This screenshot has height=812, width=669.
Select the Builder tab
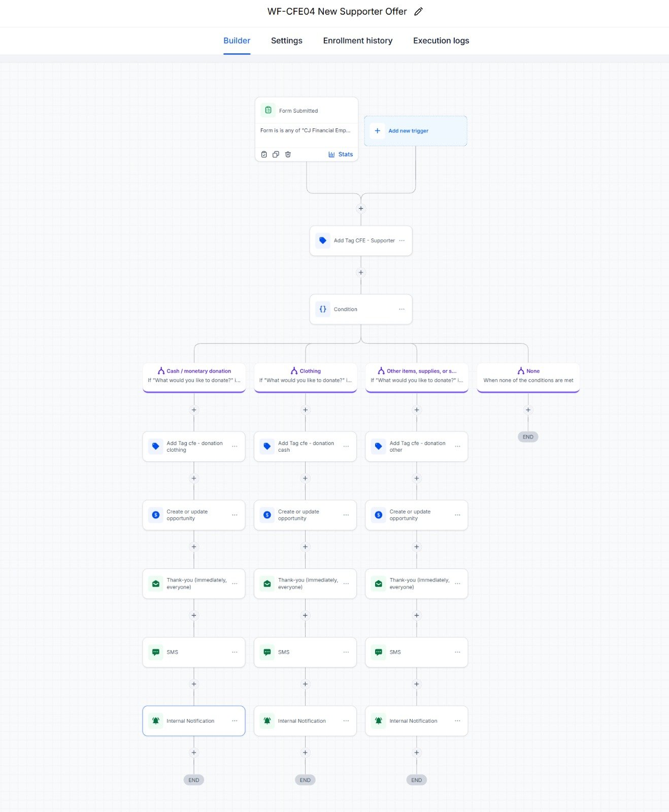click(x=237, y=41)
